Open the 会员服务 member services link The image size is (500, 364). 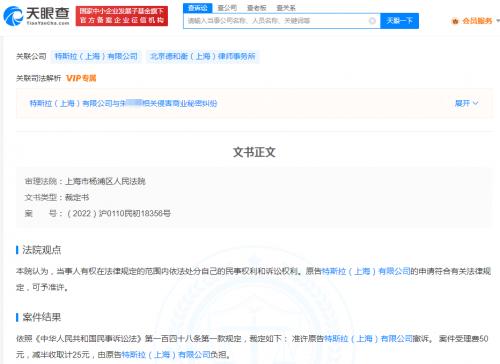[477, 21]
